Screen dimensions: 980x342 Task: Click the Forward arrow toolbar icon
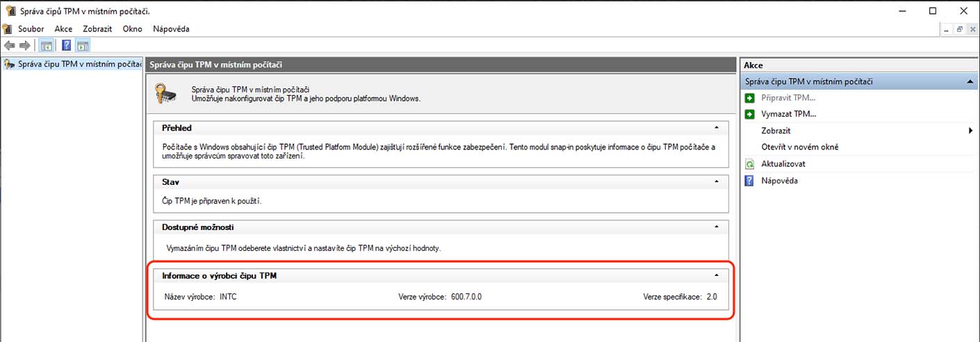[x=25, y=46]
